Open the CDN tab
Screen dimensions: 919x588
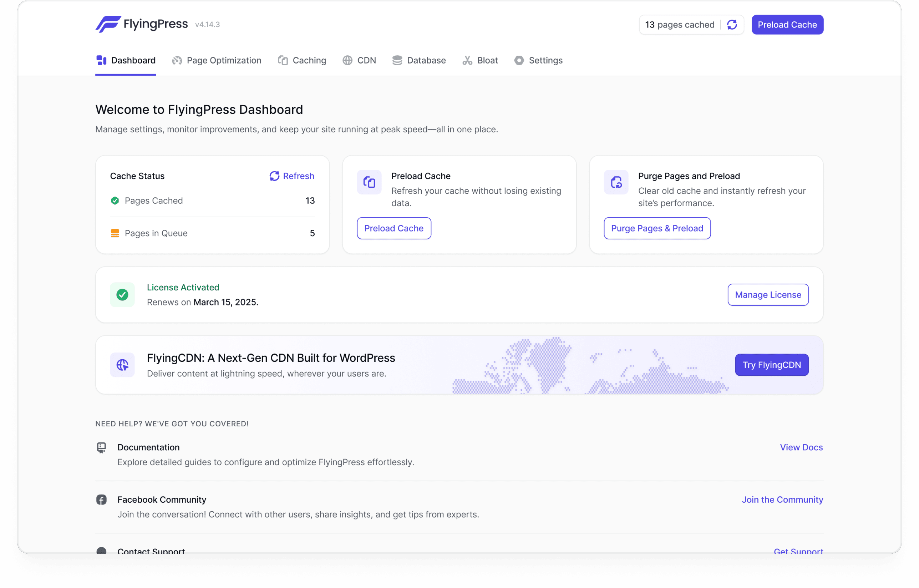(359, 60)
